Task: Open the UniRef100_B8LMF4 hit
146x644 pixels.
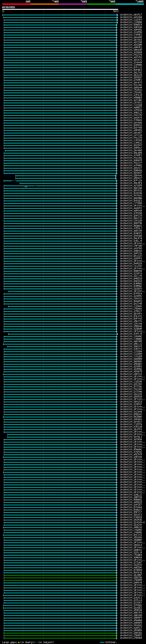Action: pos(131,183)
